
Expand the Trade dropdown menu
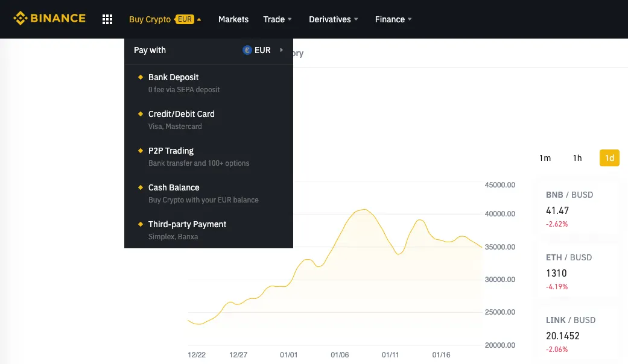278,19
